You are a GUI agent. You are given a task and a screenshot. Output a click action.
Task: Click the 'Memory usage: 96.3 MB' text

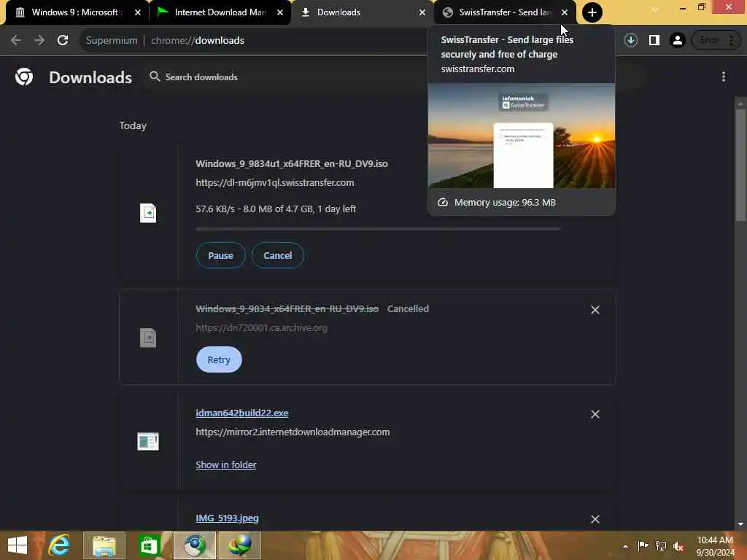coord(505,203)
